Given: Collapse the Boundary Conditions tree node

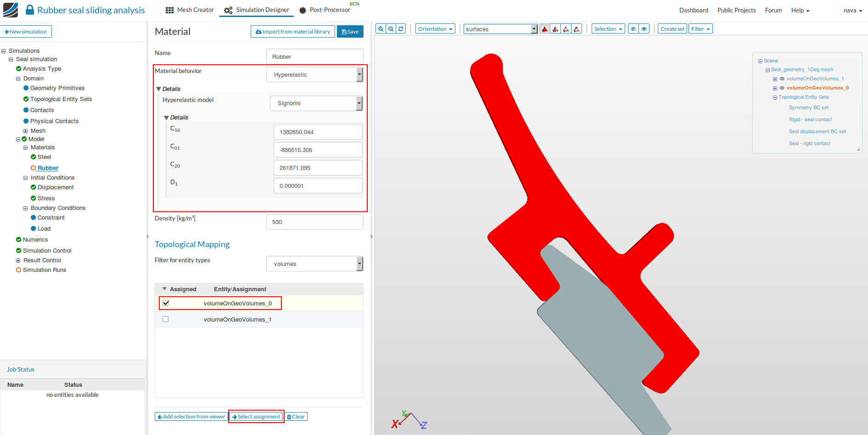Looking at the screenshot, I should [26, 209].
